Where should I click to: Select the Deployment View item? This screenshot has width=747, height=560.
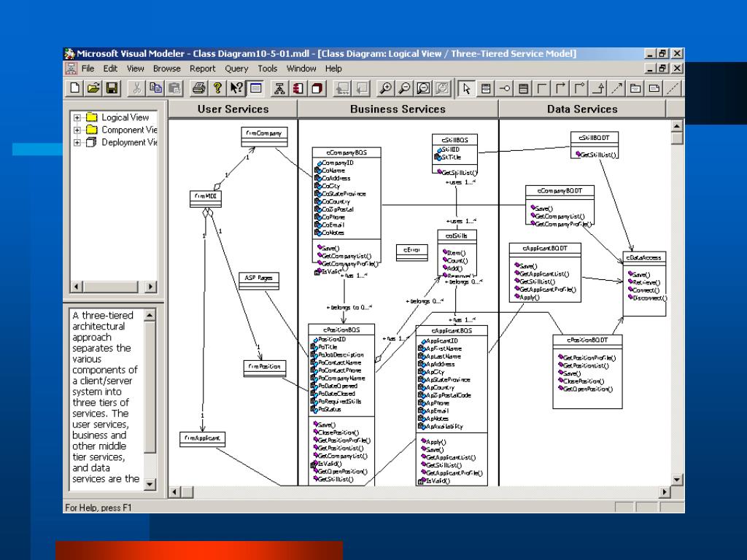[122, 142]
